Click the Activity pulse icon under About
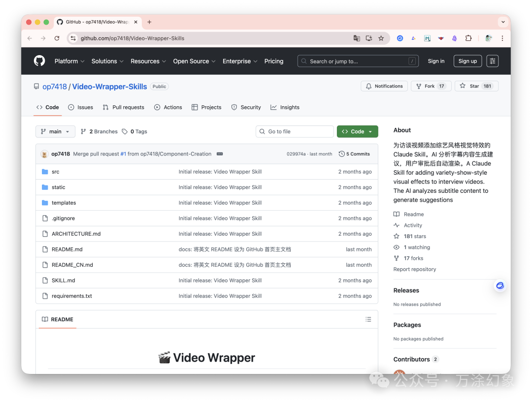Image resolution: width=532 pixels, height=402 pixels. 397,225
